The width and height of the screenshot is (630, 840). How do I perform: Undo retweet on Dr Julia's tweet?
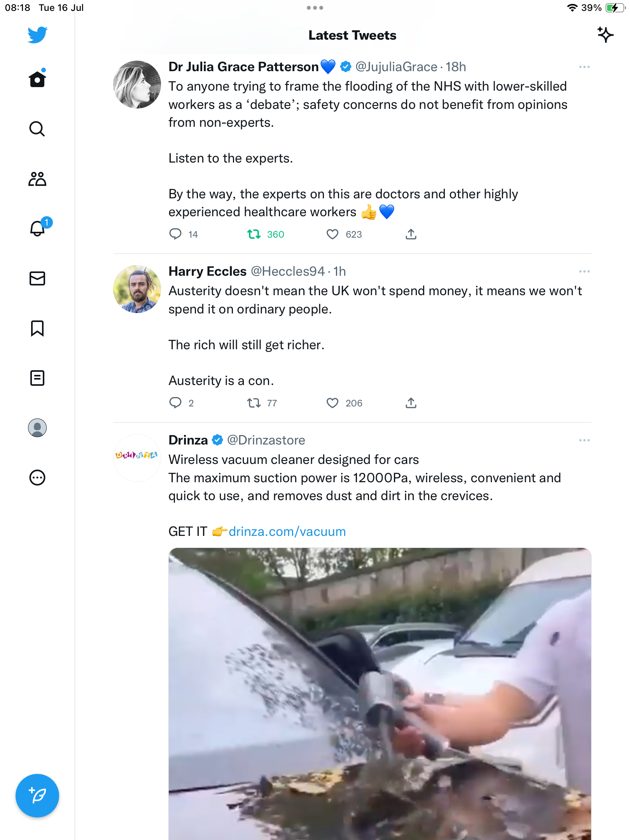[x=254, y=234]
